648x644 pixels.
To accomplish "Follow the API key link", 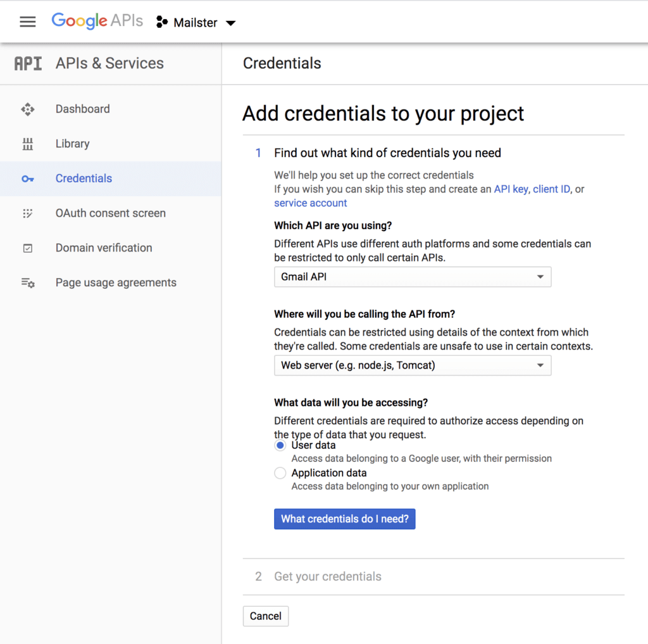I will pyautogui.click(x=511, y=189).
